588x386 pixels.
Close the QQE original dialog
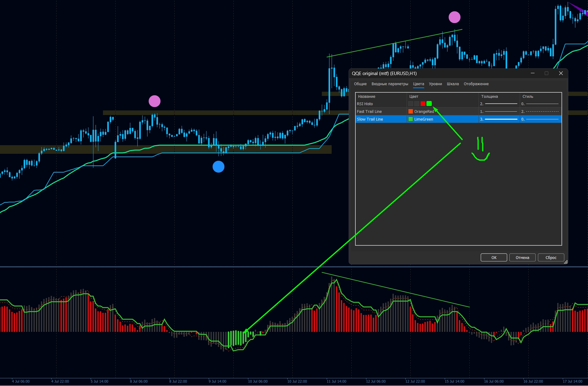561,73
